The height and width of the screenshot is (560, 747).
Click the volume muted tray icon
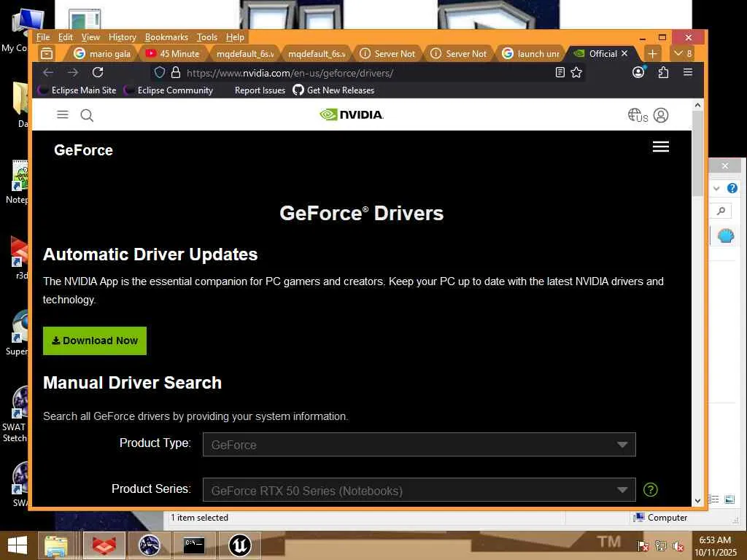[x=678, y=545]
